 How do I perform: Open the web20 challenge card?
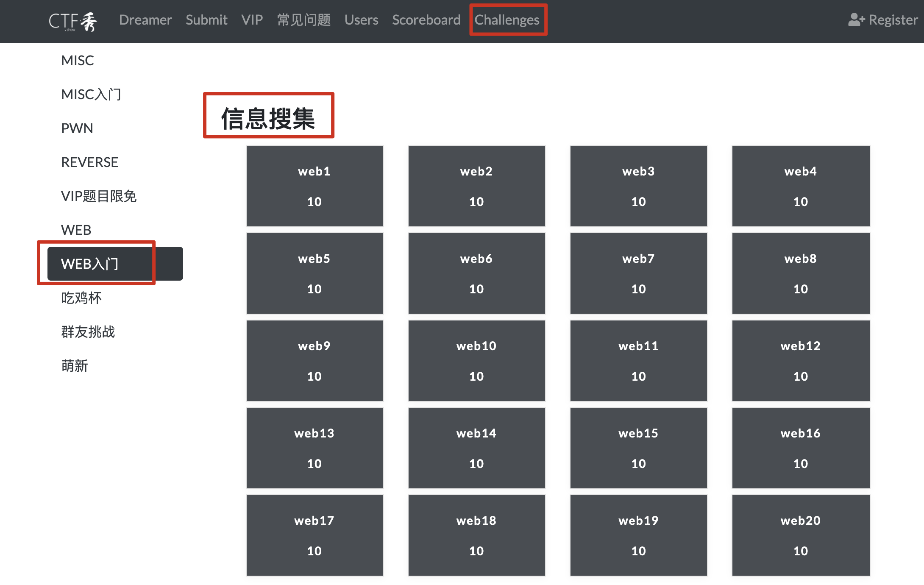click(x=800, y=535)
